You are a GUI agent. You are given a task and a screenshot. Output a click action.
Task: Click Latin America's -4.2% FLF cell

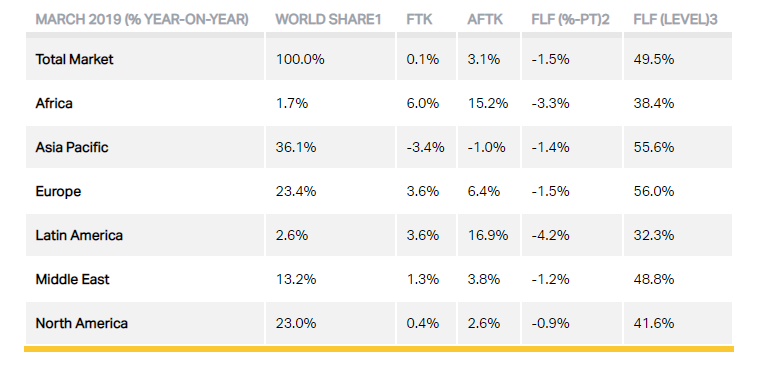(x=550, y=236)
